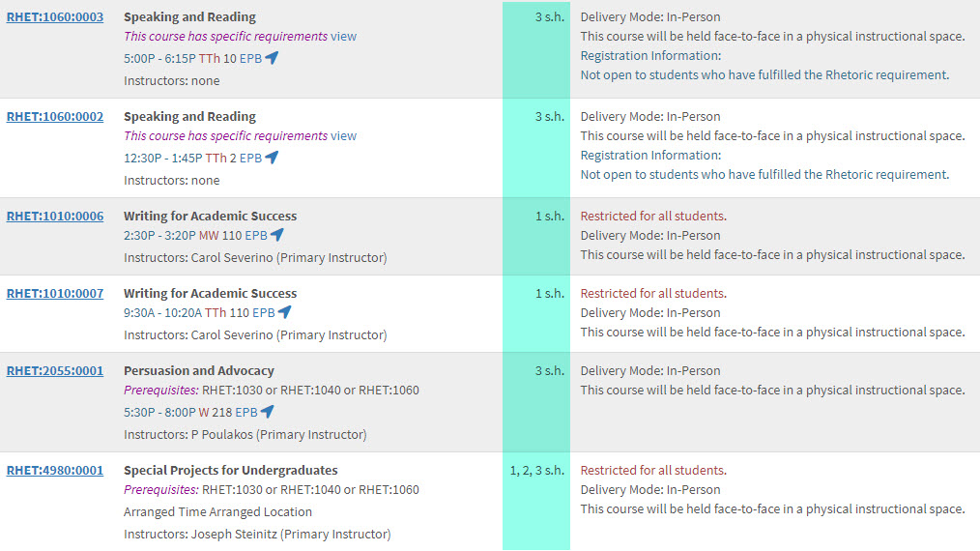The width and height of the screenshot is (980, 551).
Task: Select the Persuasion and Advocacy course title
Action: (x=199, y=370)
